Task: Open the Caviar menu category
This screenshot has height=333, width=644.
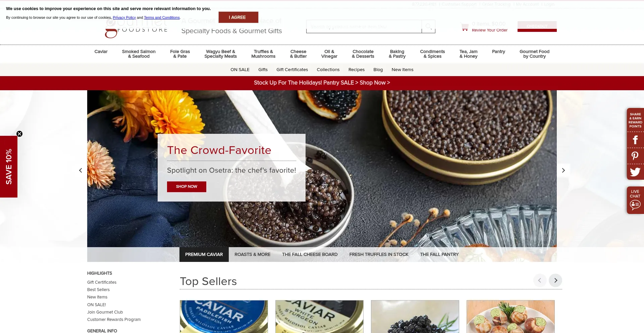Action: 101,52
